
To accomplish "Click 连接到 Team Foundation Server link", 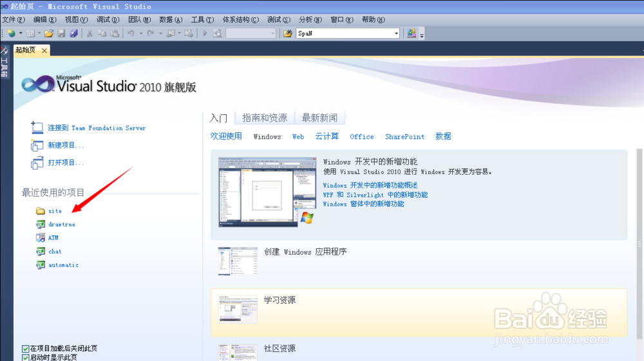I will coord(97,128).
